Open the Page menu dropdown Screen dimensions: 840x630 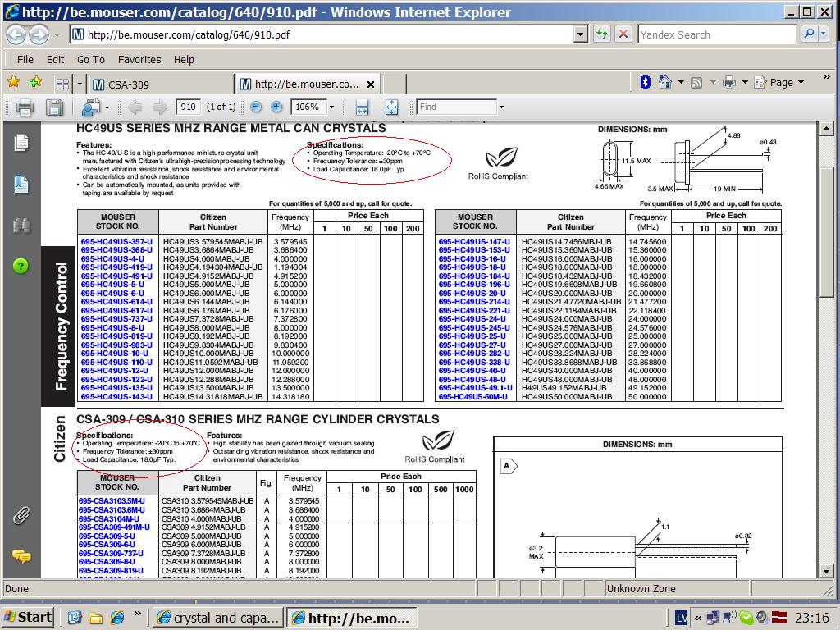(x=779, y=83)
